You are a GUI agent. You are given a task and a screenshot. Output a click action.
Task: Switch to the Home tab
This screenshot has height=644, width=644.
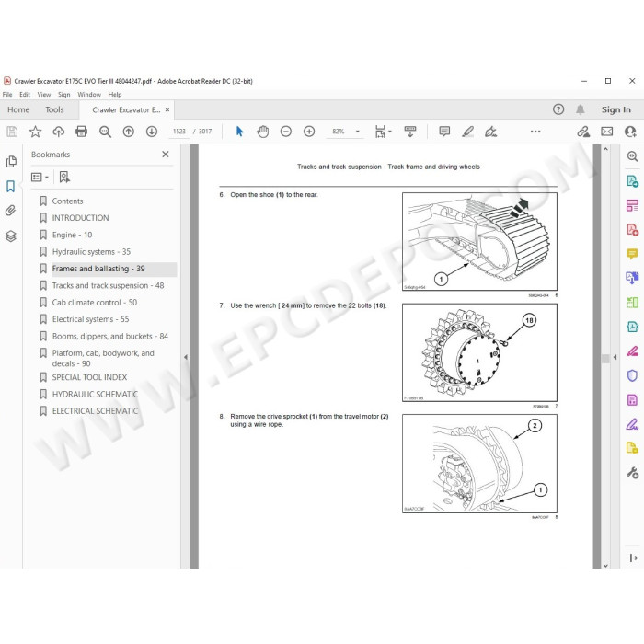point(18,109)
